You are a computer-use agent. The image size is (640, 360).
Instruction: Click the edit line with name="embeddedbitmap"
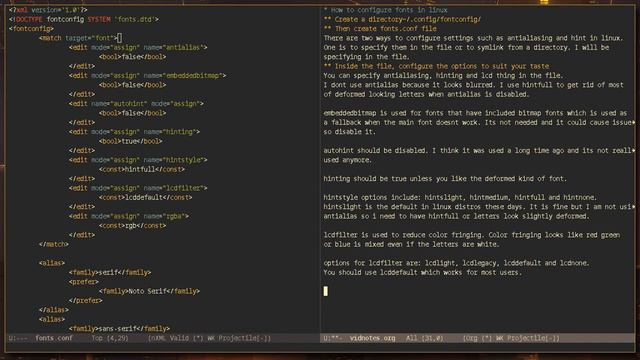pyautogui.click(x=147, y=76)
